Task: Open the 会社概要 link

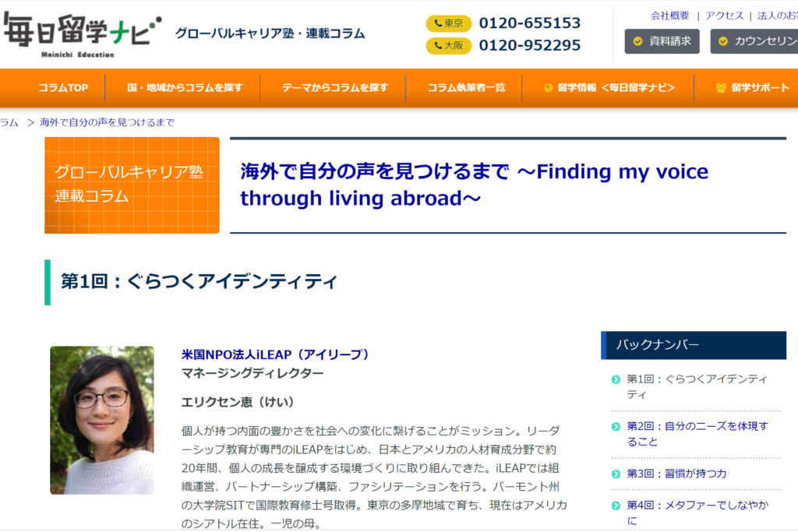Action: 669,16
